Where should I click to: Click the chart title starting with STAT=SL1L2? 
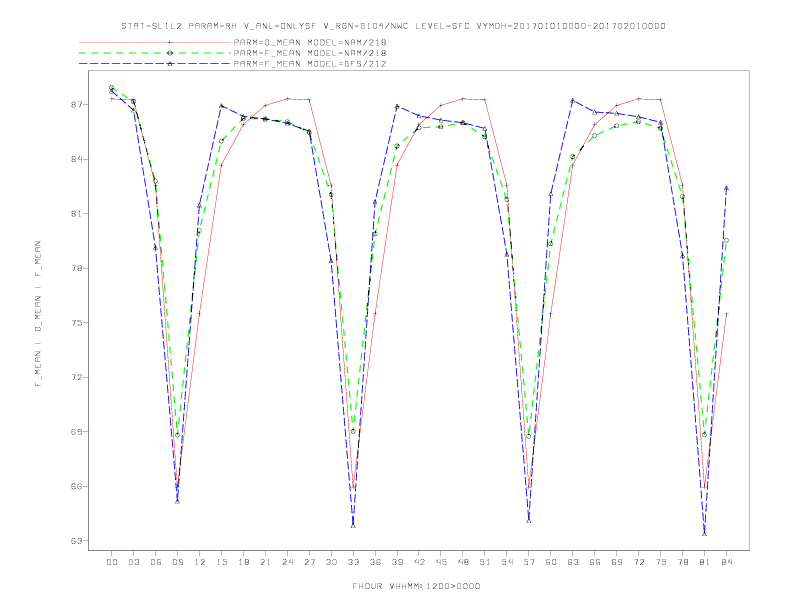click(x=393, y=26)
